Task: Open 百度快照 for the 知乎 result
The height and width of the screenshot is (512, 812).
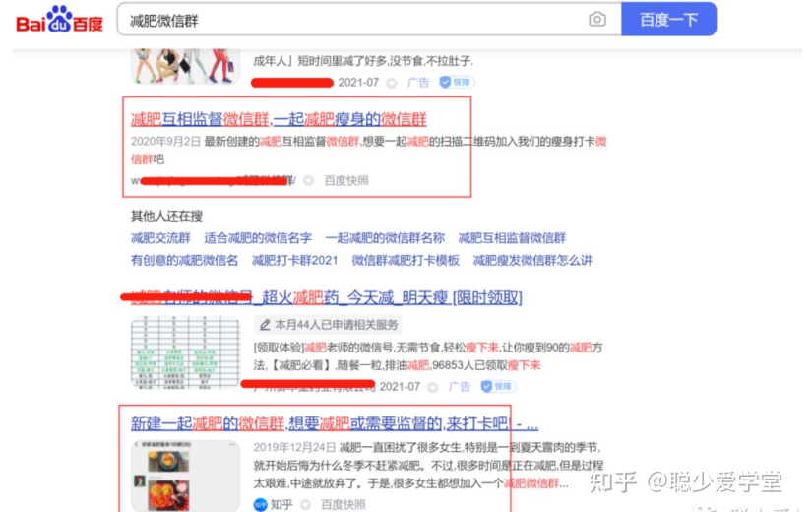Action: tap(343, 505)
